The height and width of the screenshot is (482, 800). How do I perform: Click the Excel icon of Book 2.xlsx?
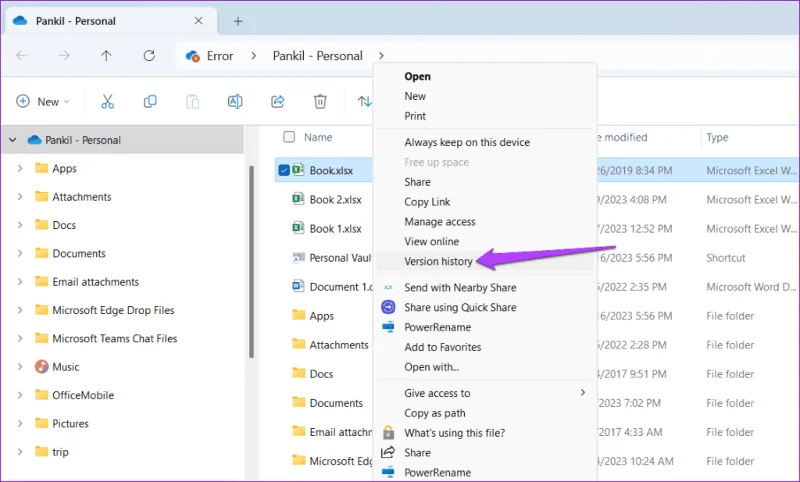[x=298, y=199]
